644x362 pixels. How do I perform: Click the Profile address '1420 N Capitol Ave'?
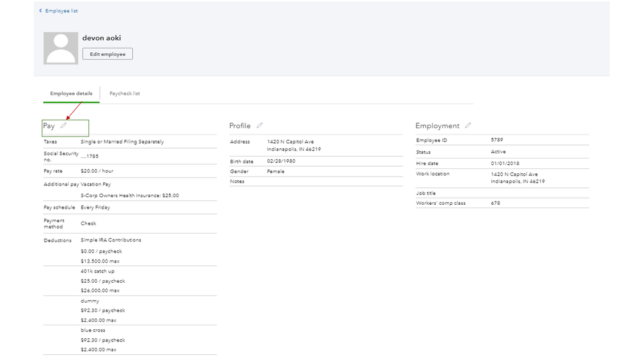coord(290,142)
